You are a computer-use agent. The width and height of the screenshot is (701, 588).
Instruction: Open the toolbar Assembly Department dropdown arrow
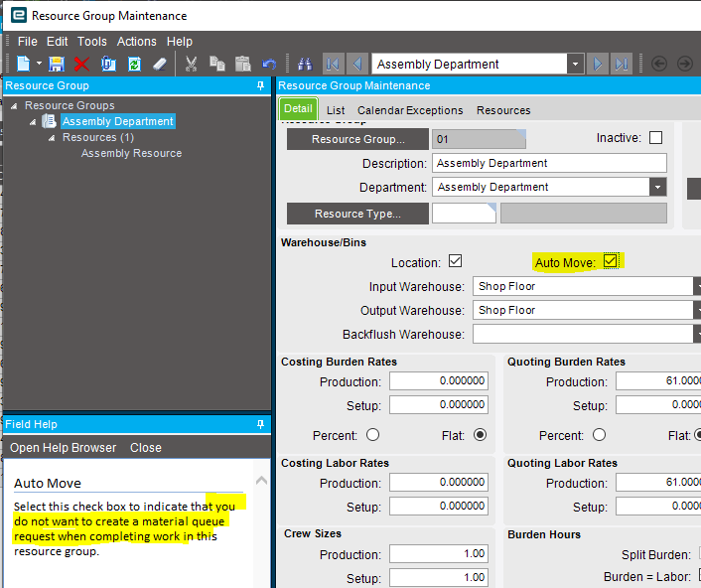575,64
